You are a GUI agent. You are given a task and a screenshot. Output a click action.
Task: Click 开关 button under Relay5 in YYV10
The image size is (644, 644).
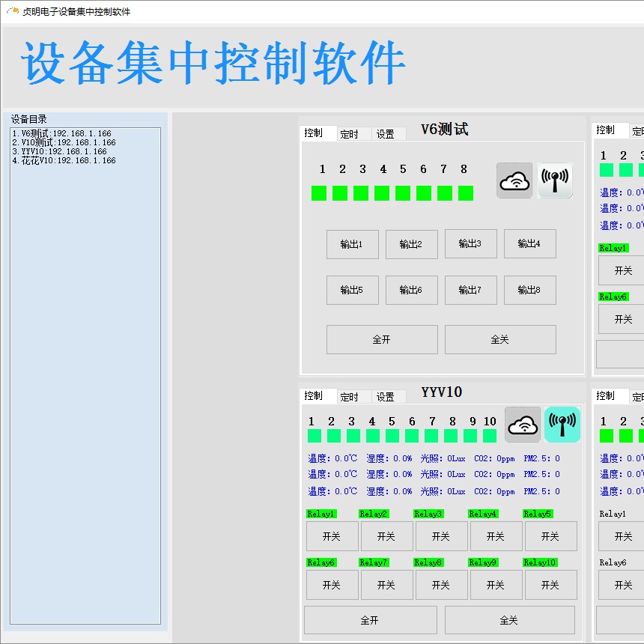[550, 536]
